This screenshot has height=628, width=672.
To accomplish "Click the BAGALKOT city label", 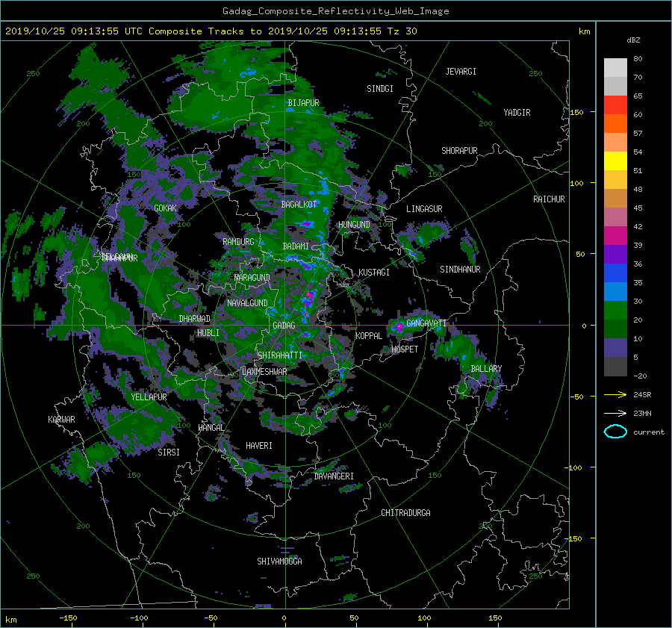I will click(x=299, y=205).
